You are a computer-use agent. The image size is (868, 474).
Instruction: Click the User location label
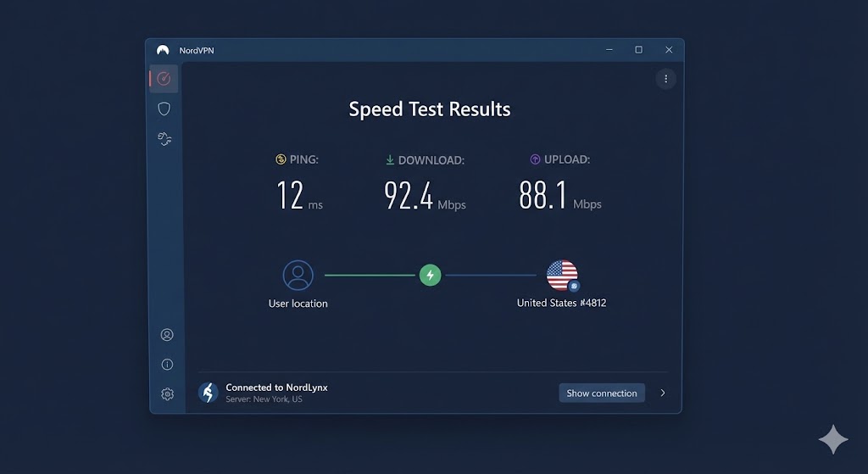[298, 304]
